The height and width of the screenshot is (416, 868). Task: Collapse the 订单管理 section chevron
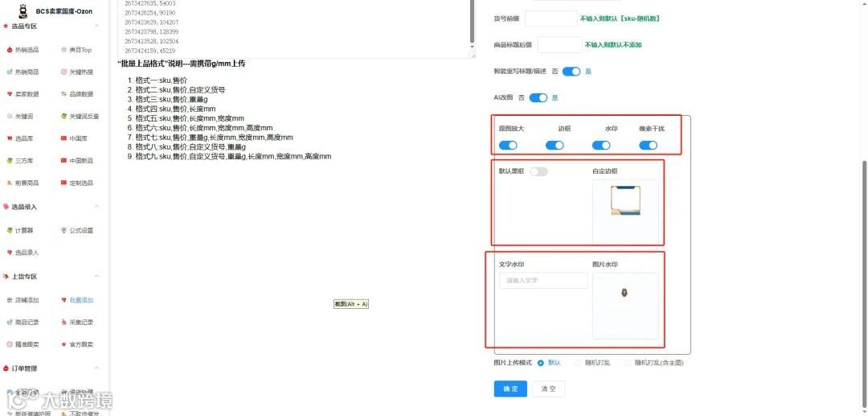coord(96,369)
